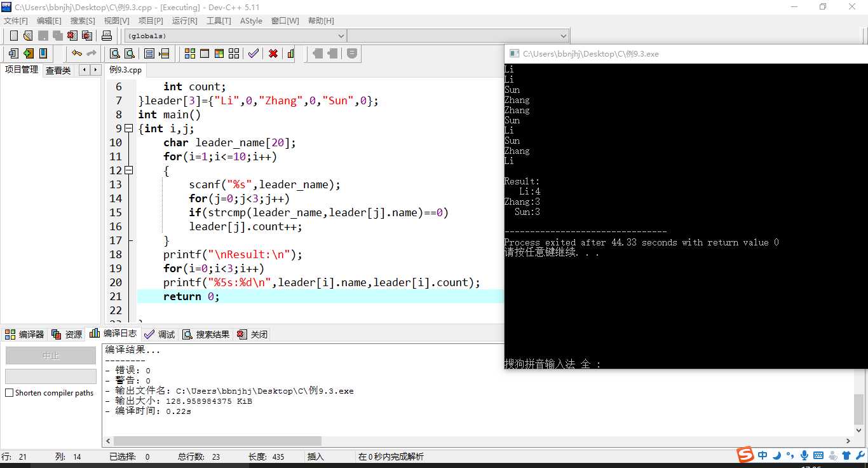Viewport: 868px width, 468px height.
Task: Switch to the 项目管理 tab
Action: click(22, 70)
